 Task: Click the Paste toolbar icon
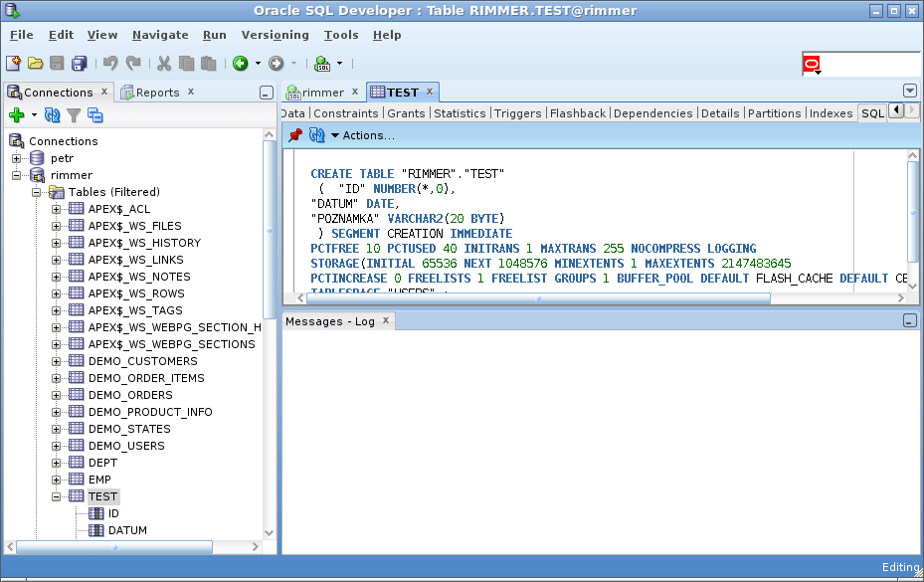tap(210, 63)
